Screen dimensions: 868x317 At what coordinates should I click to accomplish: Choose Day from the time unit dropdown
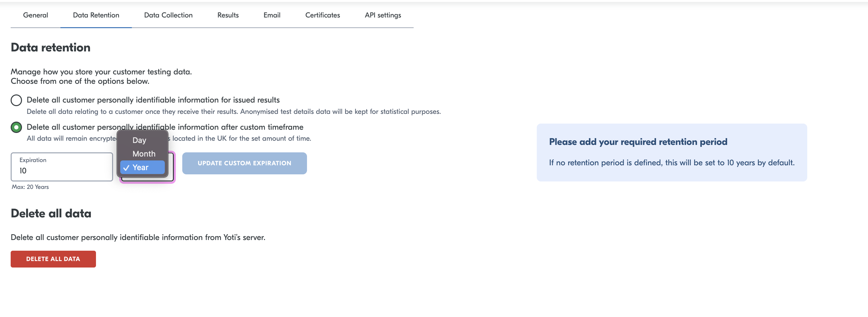142,140
